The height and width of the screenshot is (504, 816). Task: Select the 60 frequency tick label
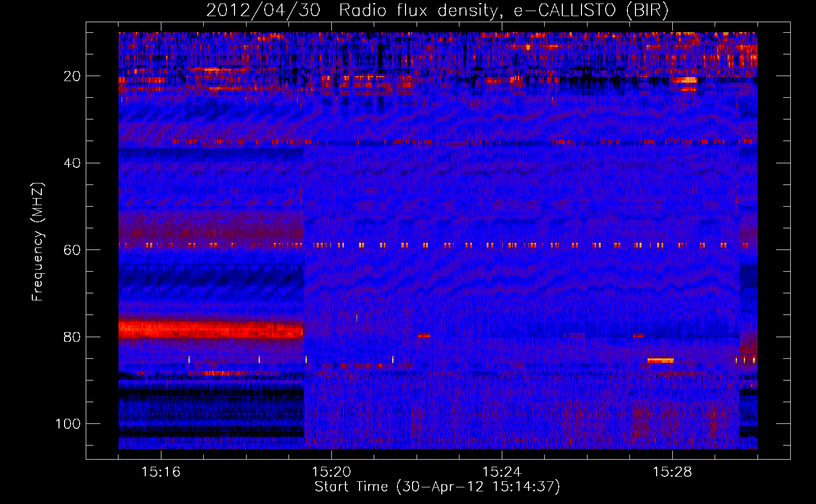point(72,250)
